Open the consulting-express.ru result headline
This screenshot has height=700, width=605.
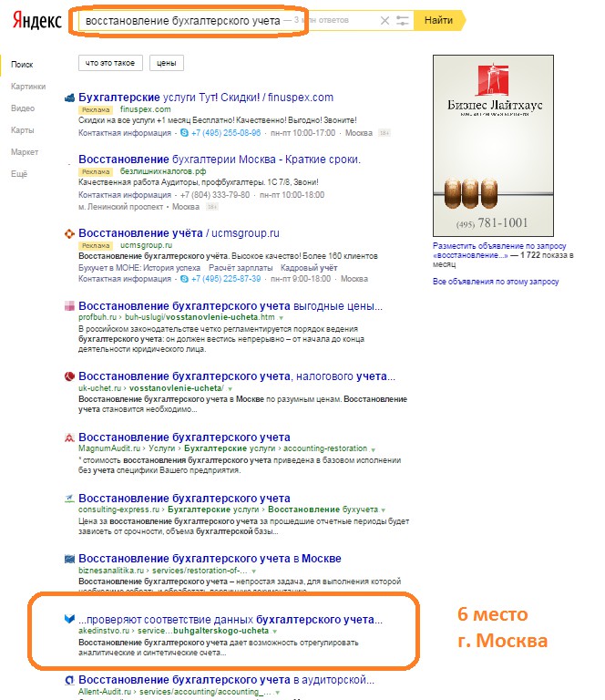point(184,499)
